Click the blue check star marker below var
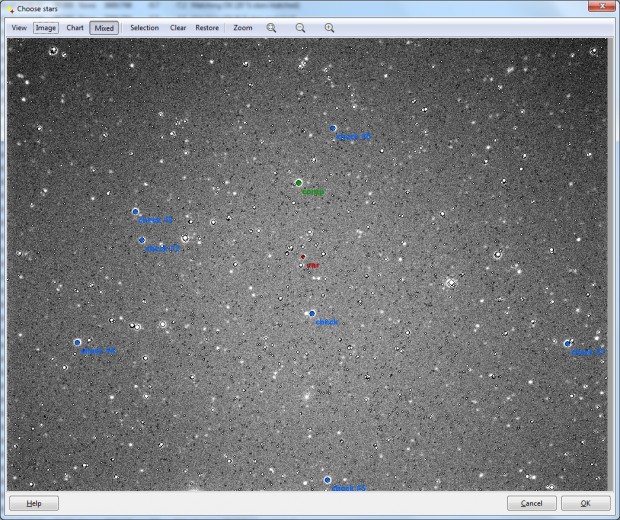Screen dimensions: 620x520 point(312,314)
